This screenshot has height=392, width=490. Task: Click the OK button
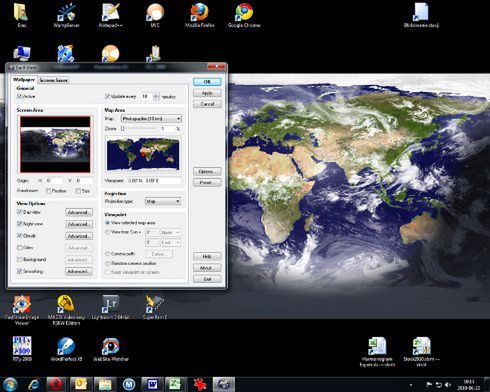pyautogui.click(x=207, y=82)
